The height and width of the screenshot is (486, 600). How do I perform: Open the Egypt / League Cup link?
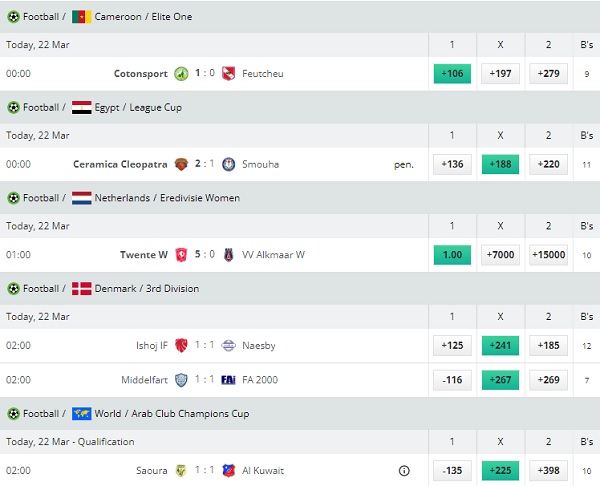[x=138, y=108]
